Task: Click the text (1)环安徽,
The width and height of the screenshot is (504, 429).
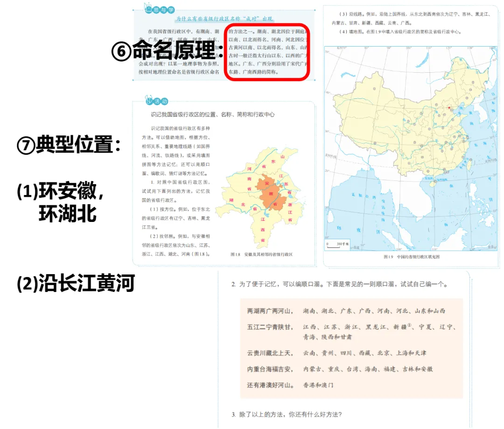Action: coord(60,191)
